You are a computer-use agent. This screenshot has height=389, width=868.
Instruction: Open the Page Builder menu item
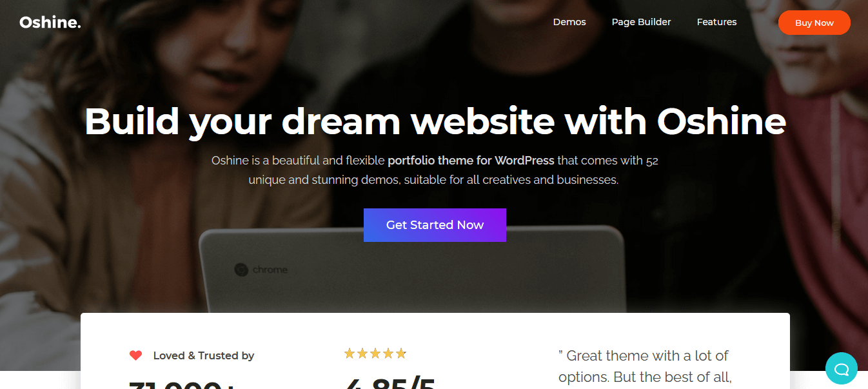point(641,22)
